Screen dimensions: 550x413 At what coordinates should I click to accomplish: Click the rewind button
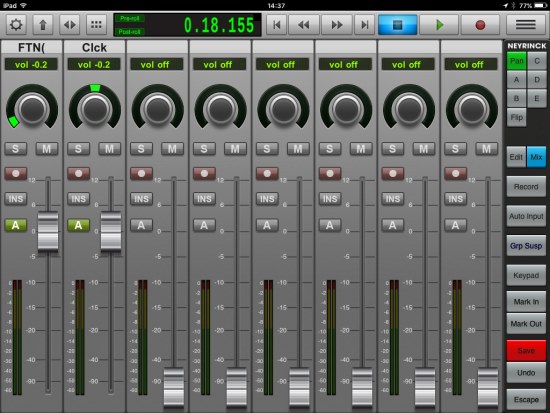point(303,25)
